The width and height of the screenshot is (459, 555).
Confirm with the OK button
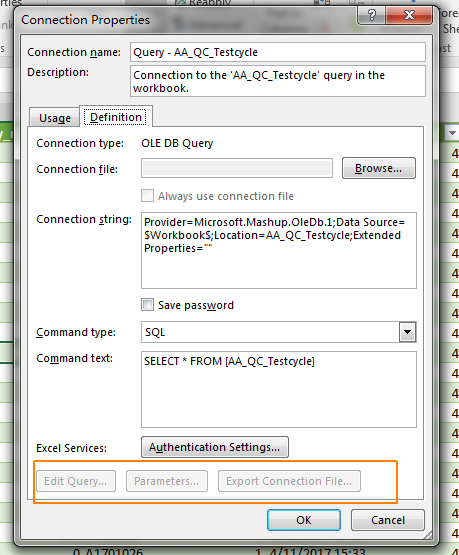pyautogui.click(x=304, y=520)
